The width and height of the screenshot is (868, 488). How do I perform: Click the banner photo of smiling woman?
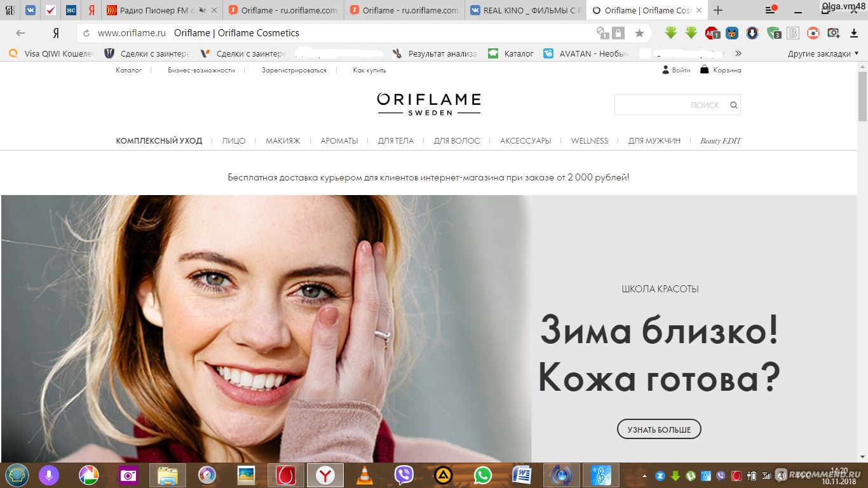coord(266,329)
